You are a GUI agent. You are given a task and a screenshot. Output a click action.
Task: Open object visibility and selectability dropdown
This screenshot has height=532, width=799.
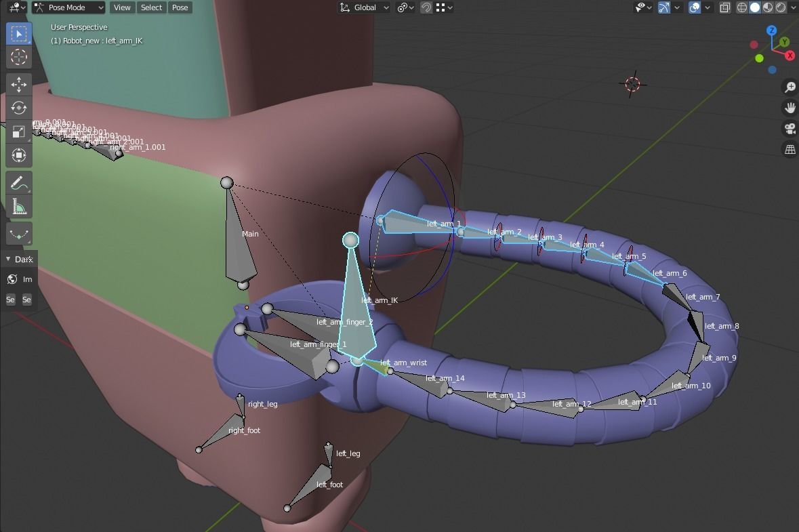coord(644,7)
